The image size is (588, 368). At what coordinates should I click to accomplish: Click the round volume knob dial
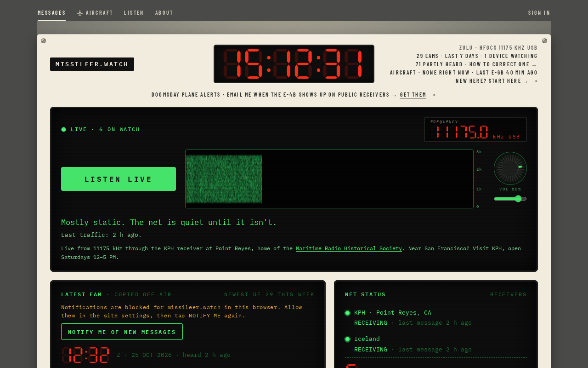[x=510, y=168]
